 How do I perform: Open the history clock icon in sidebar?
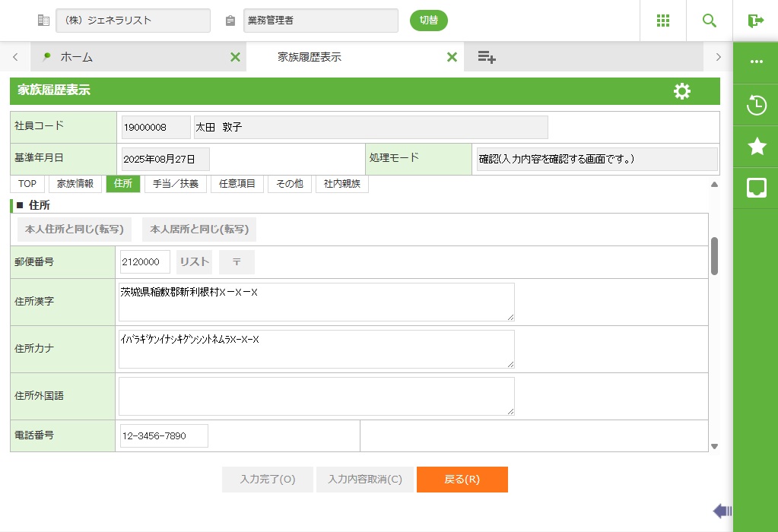(756, 106)
